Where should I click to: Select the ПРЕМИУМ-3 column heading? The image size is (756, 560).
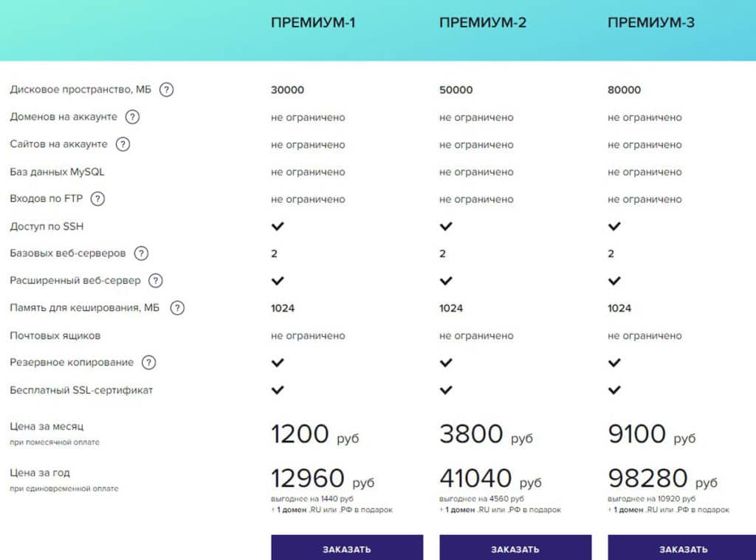(x=651, y=23)
